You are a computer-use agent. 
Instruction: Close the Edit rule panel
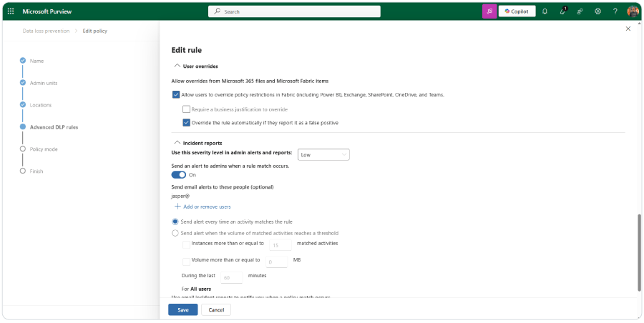pos(628,29)
